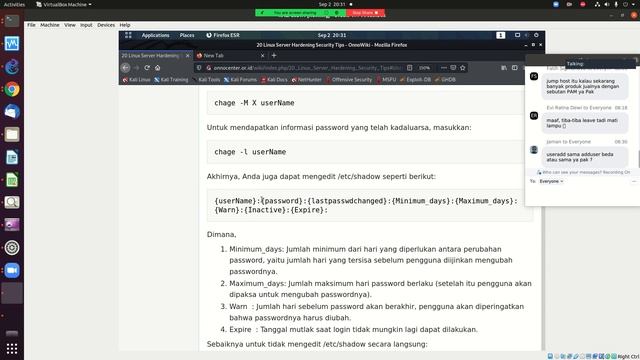The image size is (640, 360).
Task: Open Kali Places menu
Action: click(x=187, y=36)
